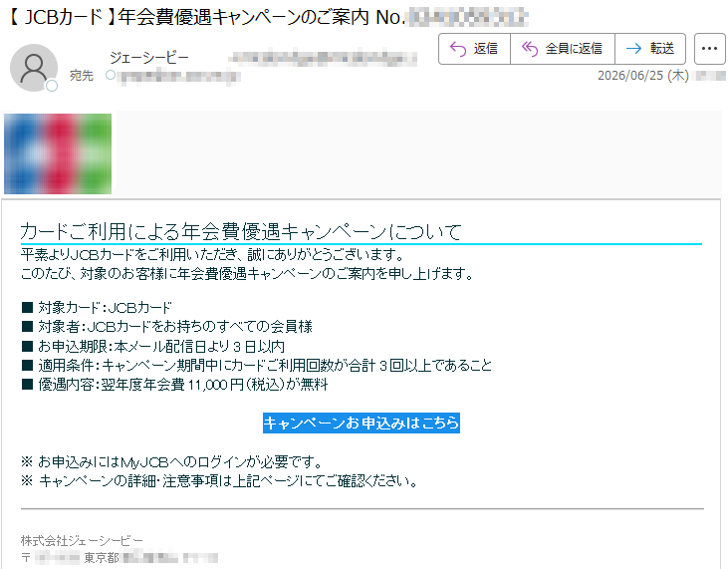Click the blurred sender email address
This screenshot has width=728, height=569.
[x=323, y=58]
